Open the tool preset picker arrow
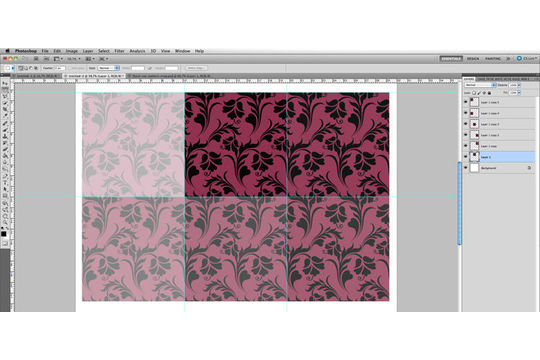Image resolution: width=540 pixels, height=360 pixels. point(13,68)
